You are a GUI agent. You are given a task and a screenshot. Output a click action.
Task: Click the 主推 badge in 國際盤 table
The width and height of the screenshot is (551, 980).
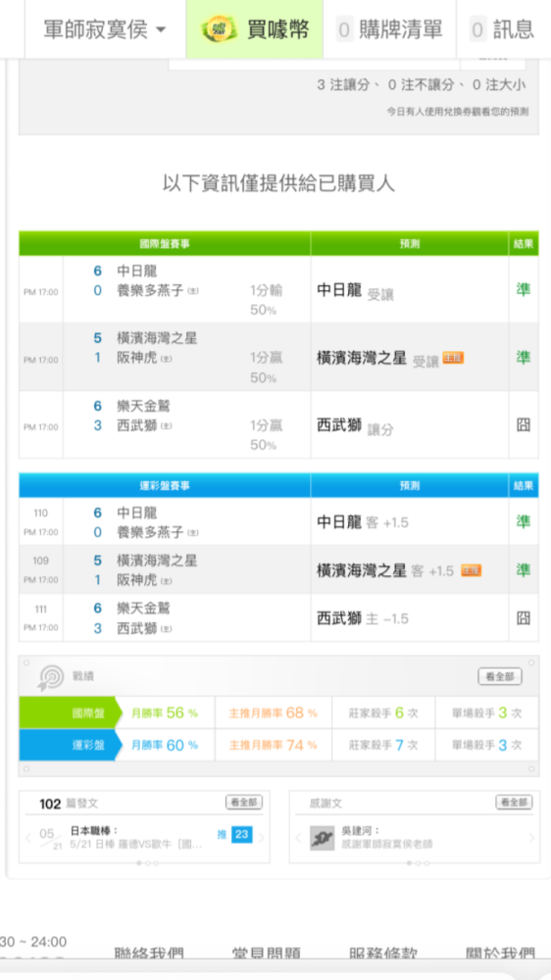(453, 358)
